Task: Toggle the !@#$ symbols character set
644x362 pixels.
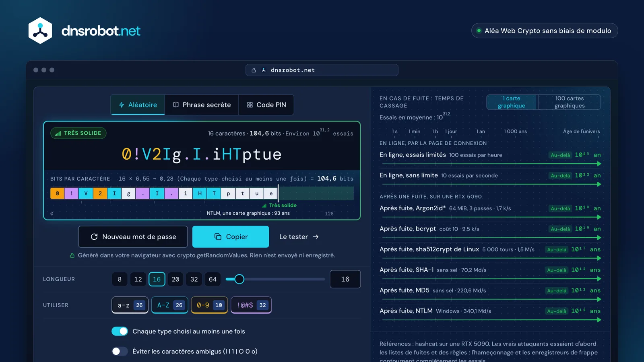Action: click(x=251, y=305)
